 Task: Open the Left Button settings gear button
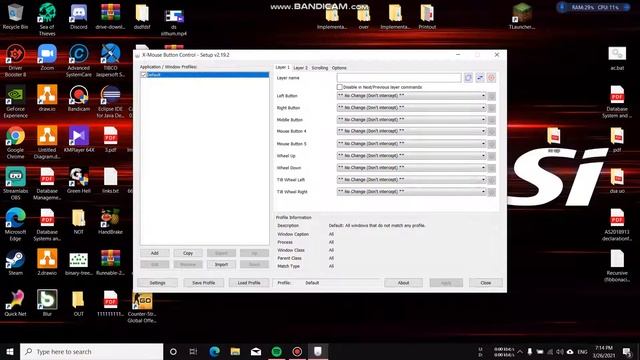[x=492, y=96]
